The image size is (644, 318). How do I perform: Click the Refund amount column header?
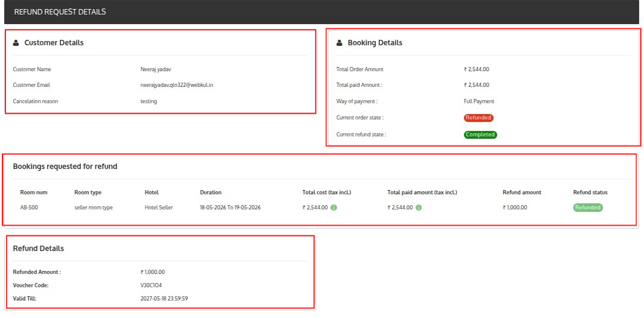[521, 192]
